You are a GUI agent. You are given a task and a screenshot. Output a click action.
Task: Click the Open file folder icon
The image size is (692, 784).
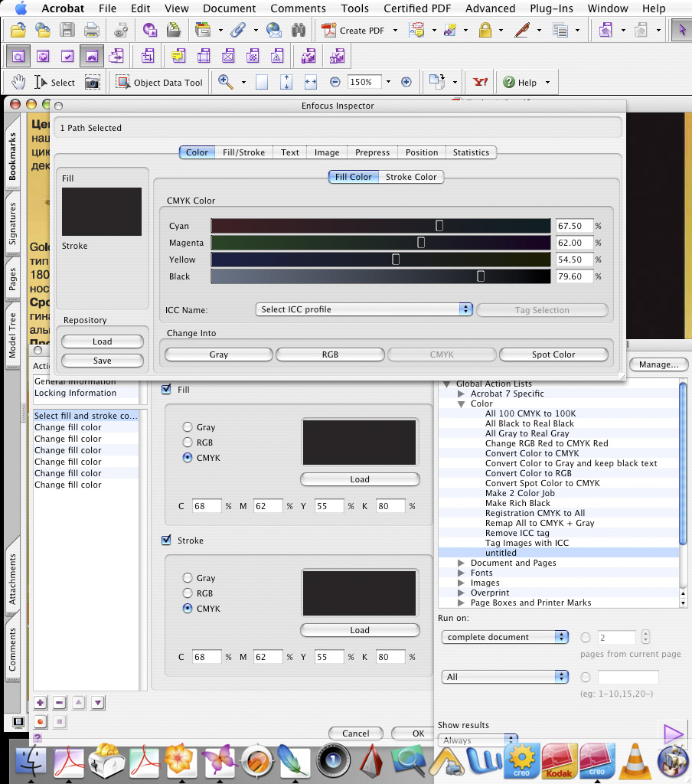click(x=18, y=31)
